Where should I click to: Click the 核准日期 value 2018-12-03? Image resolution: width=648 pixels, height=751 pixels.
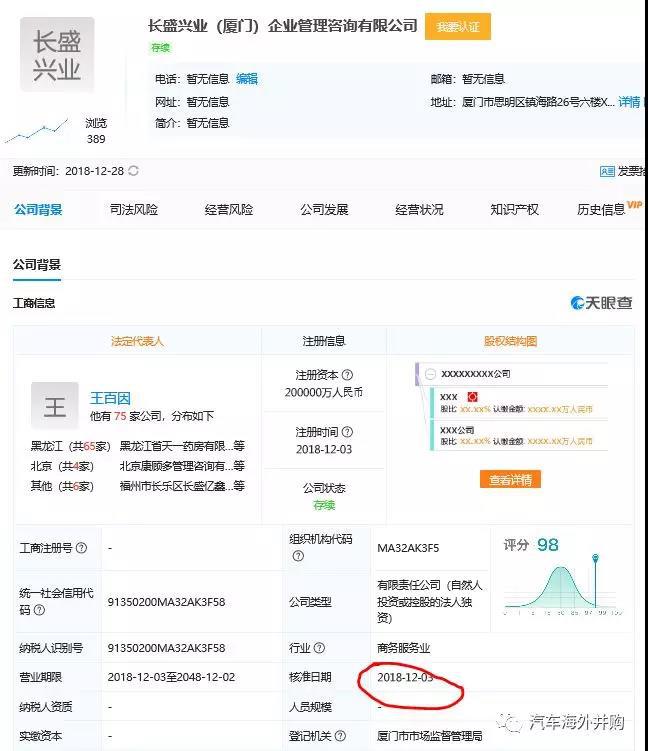coord(405,677)
